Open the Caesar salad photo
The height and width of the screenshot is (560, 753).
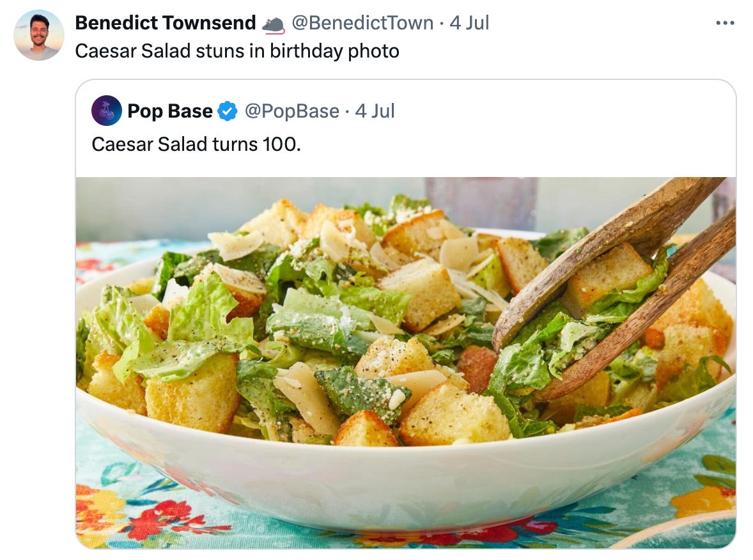click(x=406, y=362)
